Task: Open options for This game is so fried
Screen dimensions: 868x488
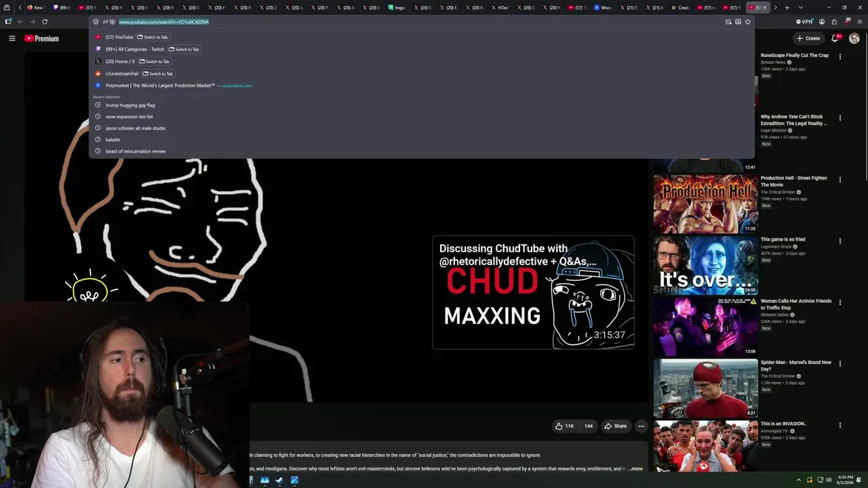Action: 840,241
